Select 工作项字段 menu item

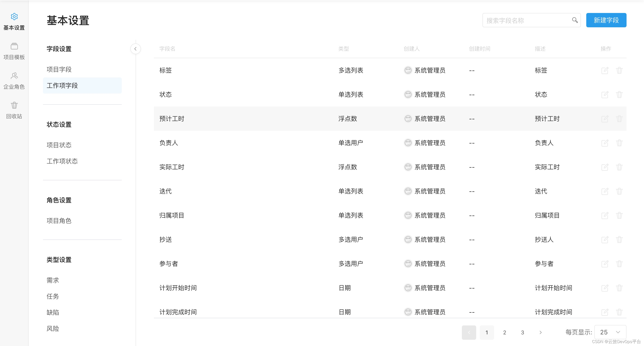pyautogui.click(x=82, y=85)
